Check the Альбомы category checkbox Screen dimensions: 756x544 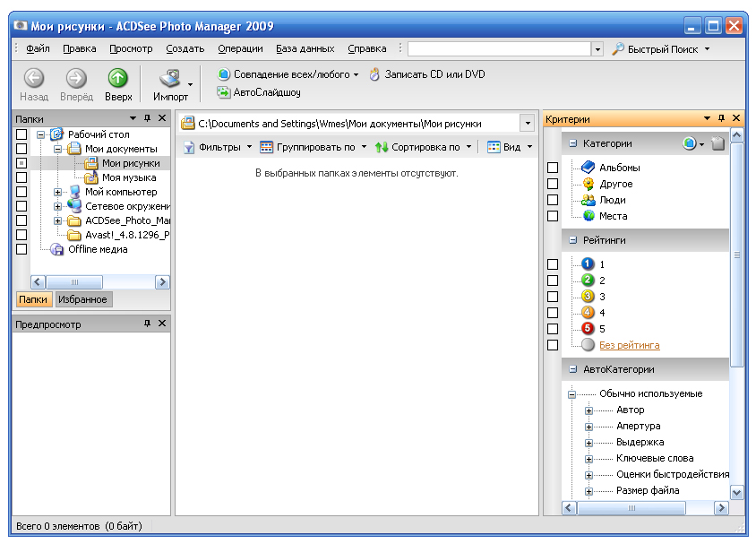coord(553,168)
